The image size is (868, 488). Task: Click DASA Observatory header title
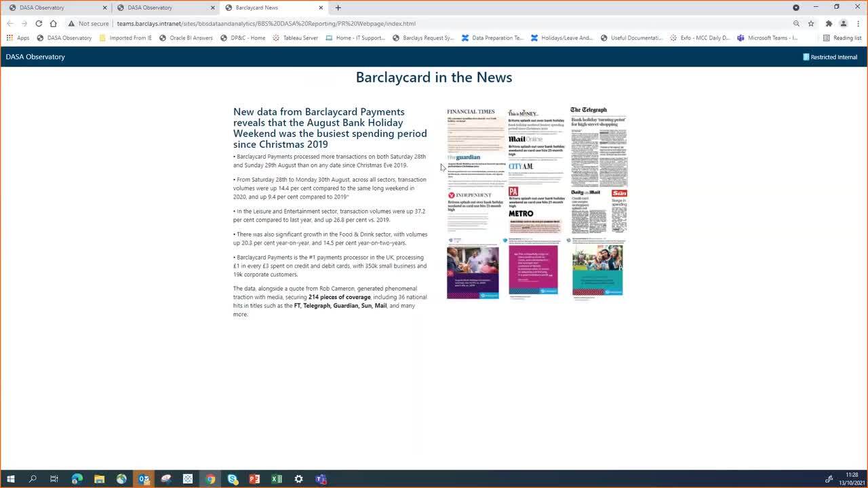(35, 57)
